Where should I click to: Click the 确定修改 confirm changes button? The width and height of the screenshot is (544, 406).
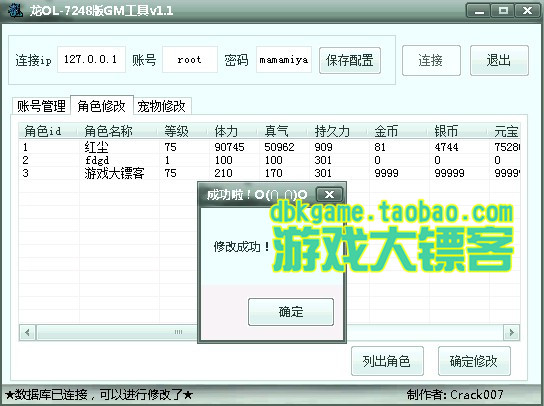tap(474, 361)
